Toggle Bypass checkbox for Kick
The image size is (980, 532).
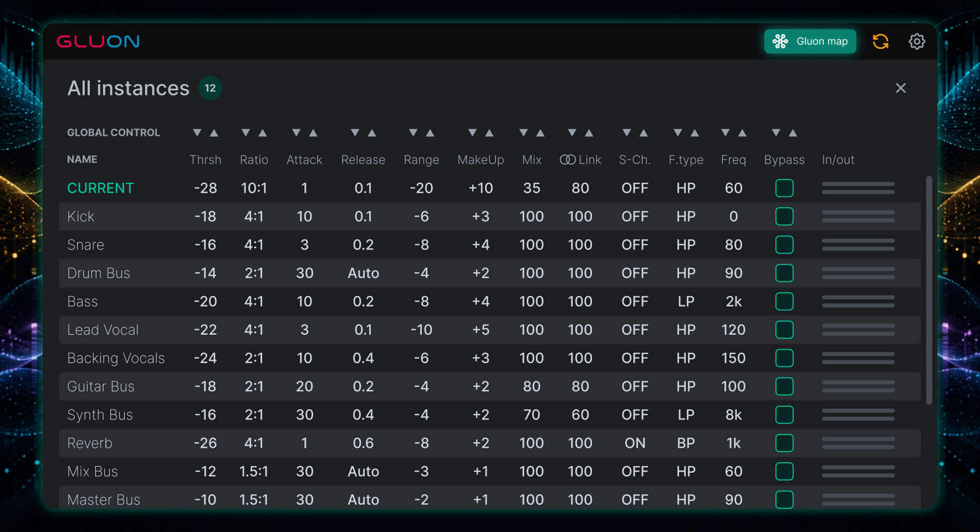(x=784, y=217)
